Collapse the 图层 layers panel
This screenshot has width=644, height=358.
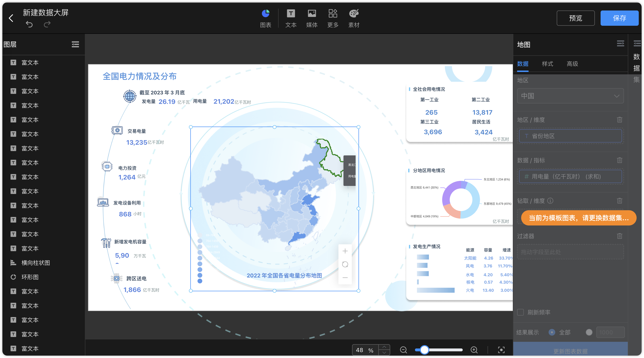(x=75, y=45)
